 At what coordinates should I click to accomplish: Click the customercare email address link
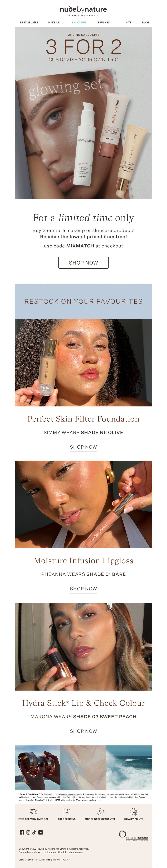click(x=63, y=852)
